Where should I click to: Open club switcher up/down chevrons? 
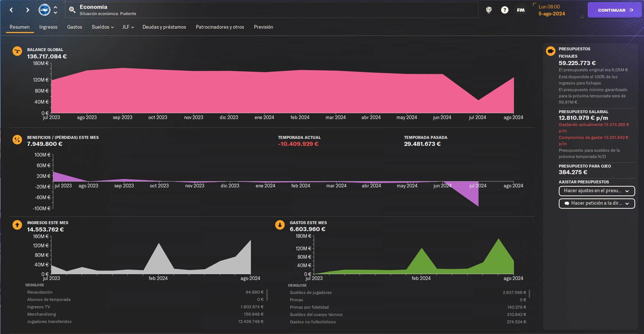pyautogui.click(x=55, y=10)
